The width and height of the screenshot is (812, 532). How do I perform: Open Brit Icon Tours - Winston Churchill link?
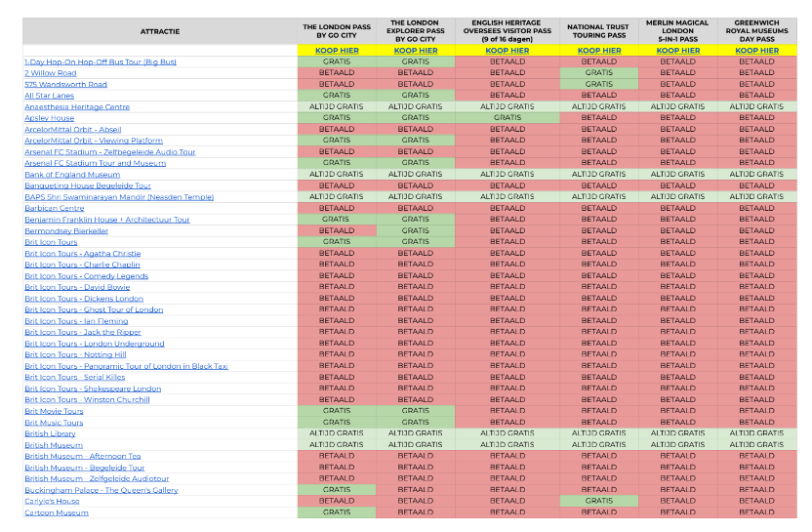(87, 400)
